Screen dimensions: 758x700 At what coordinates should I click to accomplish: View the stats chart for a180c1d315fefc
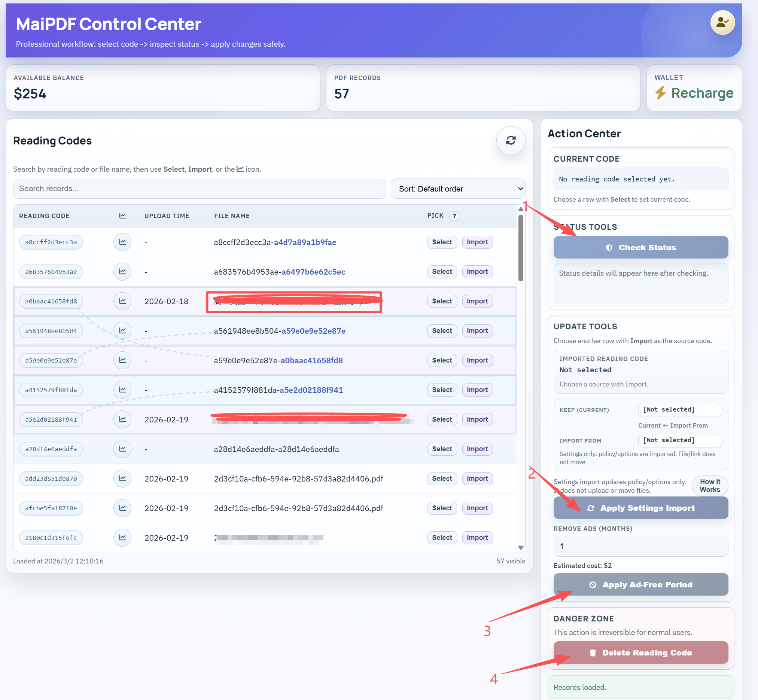point(122,538)
